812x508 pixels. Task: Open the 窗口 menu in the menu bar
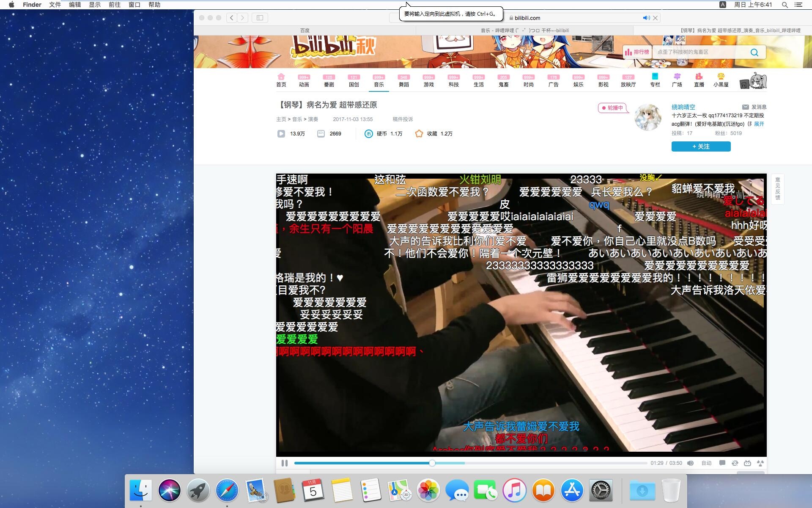[134, 5]
